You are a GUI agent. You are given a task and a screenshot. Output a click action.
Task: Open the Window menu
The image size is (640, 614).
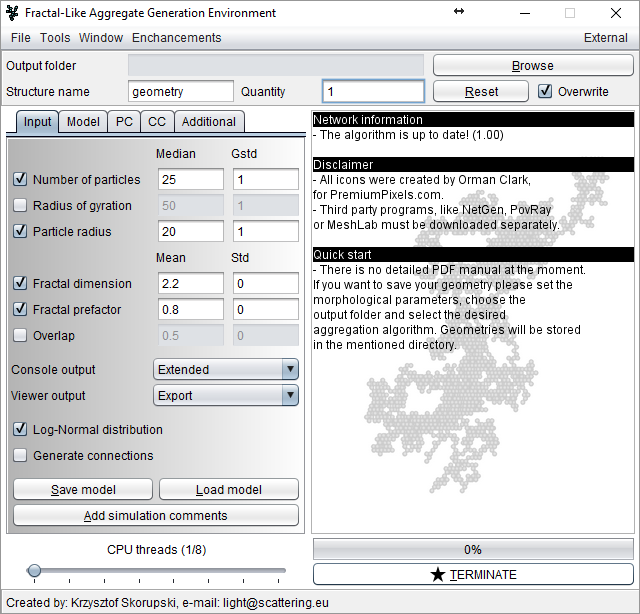(x=101, y=38)
